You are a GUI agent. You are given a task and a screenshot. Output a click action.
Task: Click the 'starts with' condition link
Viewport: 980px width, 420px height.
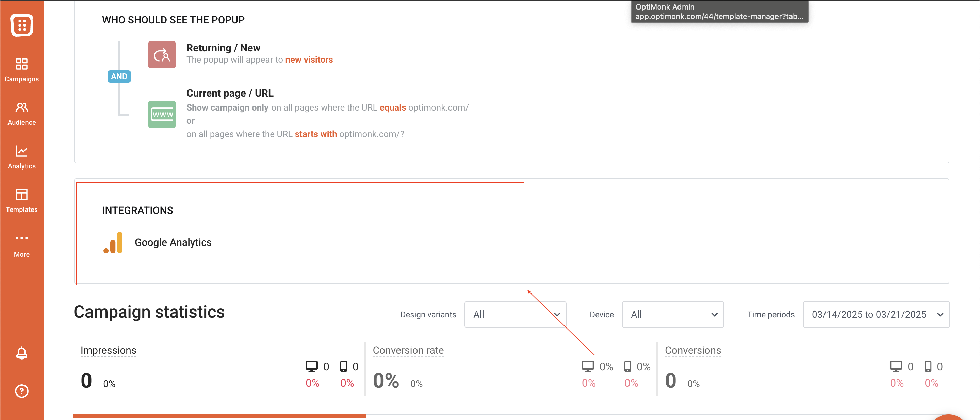click(316, 134)
